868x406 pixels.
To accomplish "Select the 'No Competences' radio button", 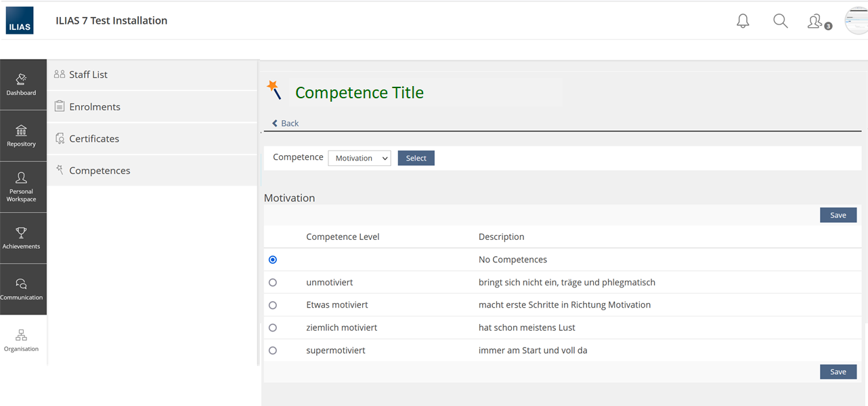I will pos(273,260).
